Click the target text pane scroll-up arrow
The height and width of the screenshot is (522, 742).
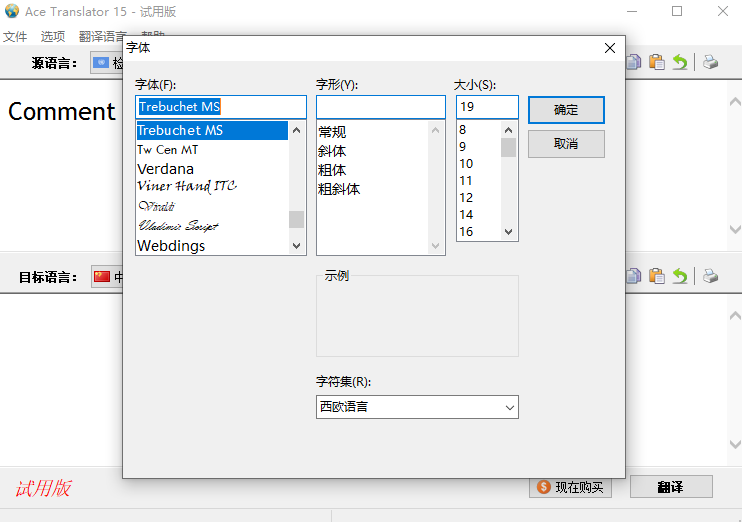click(735, 315)
